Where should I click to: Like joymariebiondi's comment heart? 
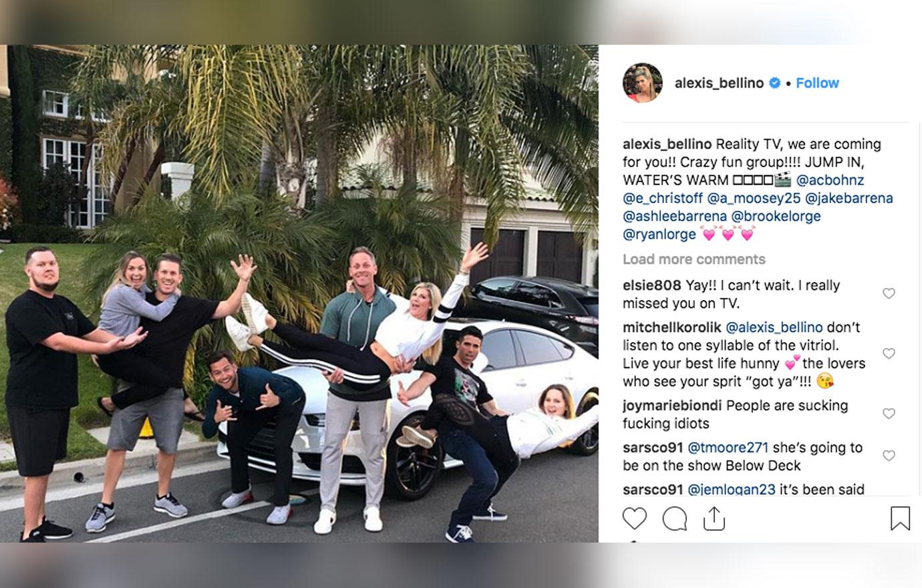889,414
